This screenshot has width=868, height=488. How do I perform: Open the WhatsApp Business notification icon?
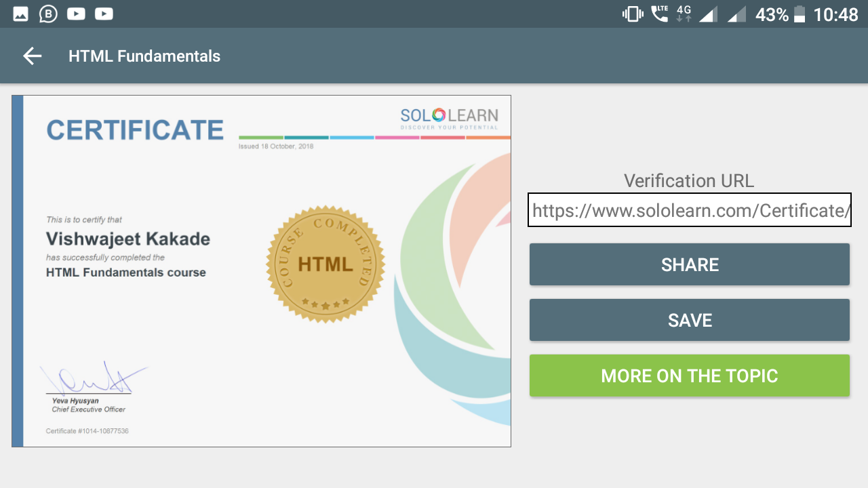(x=48, y=14)
